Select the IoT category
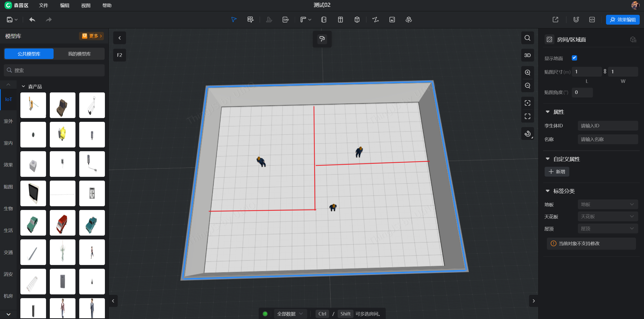 pyautogui.click(x=9, y=99)
